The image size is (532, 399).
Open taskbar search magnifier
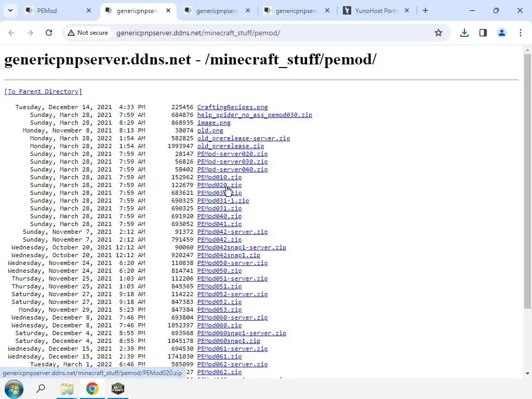tap(41, 389)
